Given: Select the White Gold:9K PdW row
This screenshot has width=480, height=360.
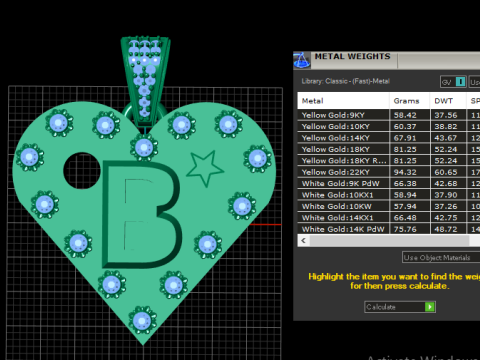Looking at the screenshot, I should (389, 183).
